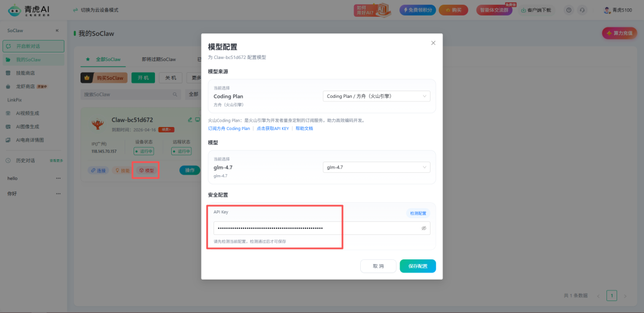The width and height of the screenshot is (644, 313).
Task: Open the Coding Plan / 方舟 source dropdown
Action: tap(376, 96)
